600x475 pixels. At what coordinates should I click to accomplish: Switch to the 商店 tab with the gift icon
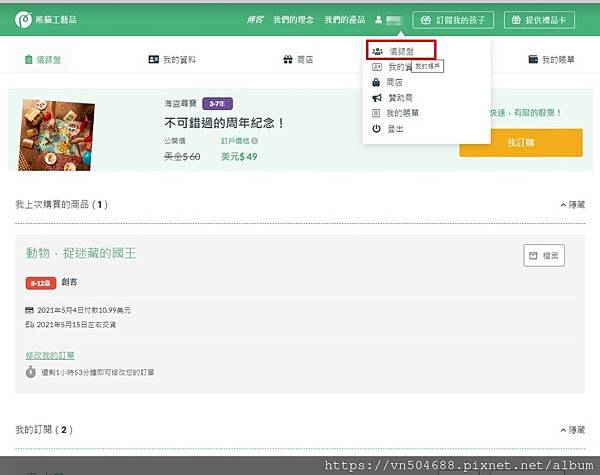pyautogui.click(x=298, y=60)
